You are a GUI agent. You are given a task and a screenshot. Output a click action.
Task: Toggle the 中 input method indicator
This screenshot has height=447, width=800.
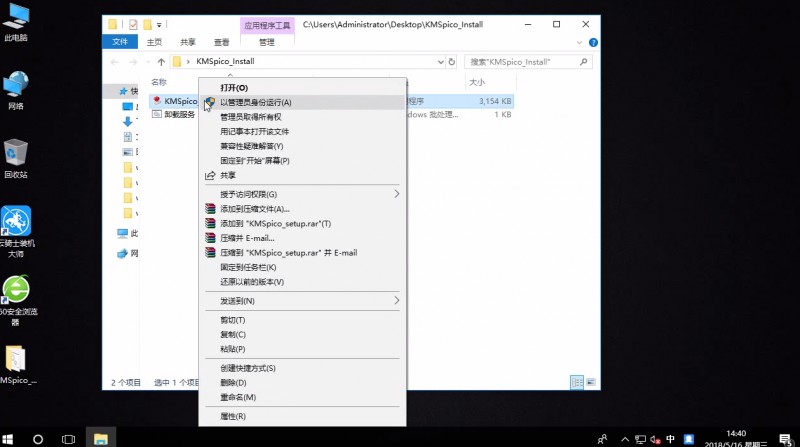pyautogui.click(x=670, y=439)
